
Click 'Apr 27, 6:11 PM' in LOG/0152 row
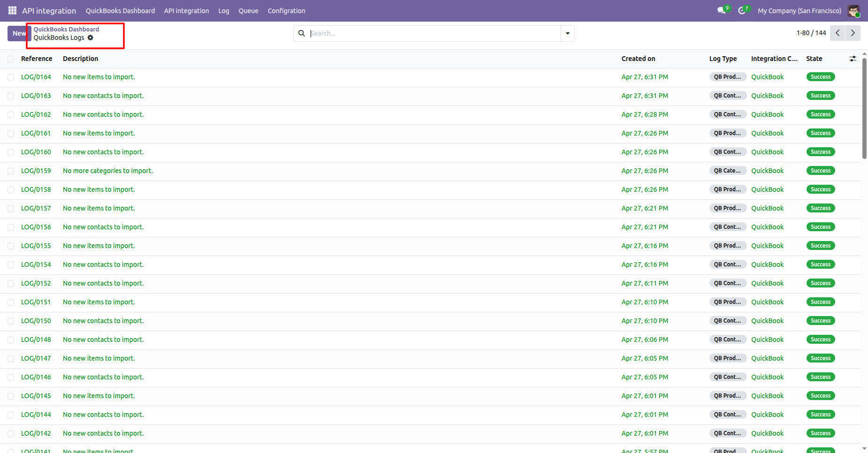click(x=645, y=283)
